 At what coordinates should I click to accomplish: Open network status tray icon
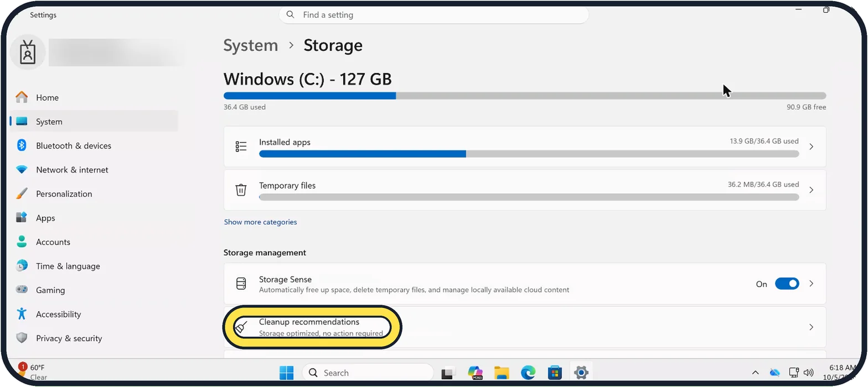coord(794,373)
